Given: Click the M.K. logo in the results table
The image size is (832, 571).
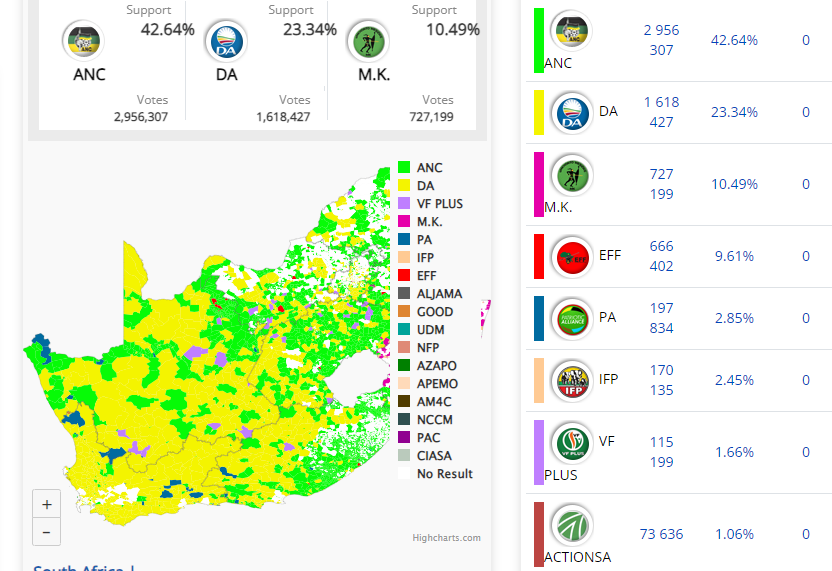Looking at the screenshot, I should 572,175.
